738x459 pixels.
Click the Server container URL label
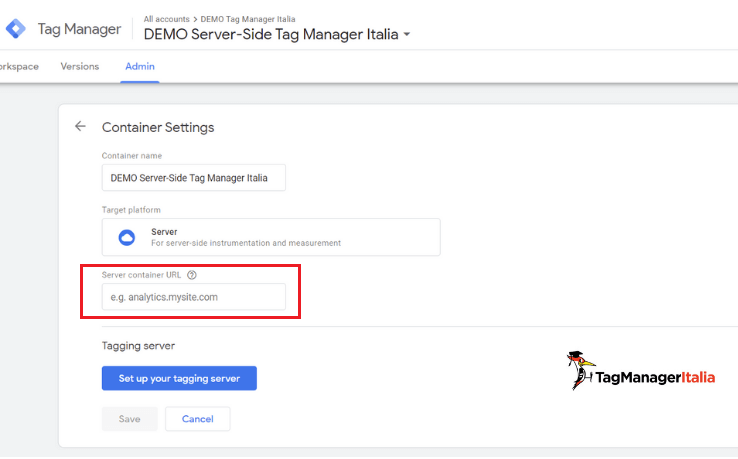[x=141, y=275]
